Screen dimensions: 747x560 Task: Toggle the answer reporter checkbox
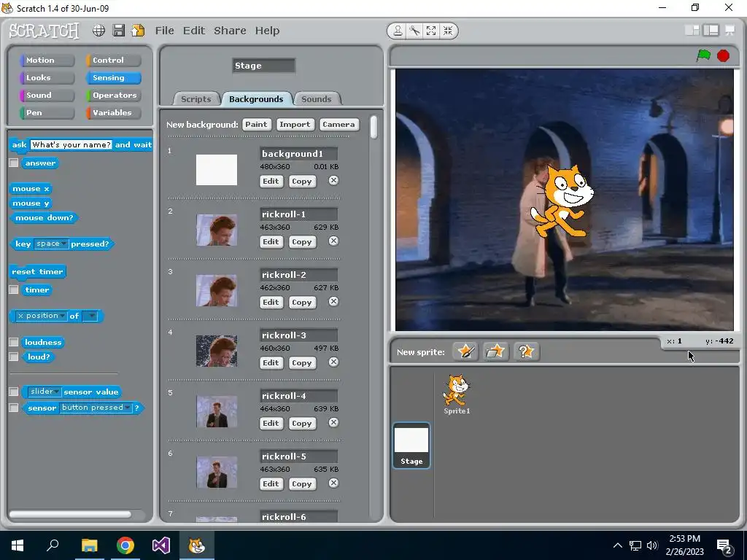click(x=14, y=163)
